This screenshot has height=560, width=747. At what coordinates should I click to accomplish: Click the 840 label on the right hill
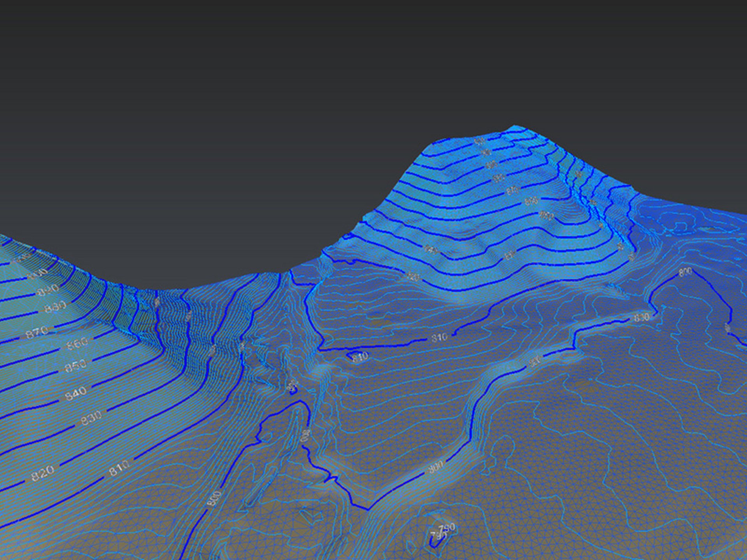[x=431, y=249]
